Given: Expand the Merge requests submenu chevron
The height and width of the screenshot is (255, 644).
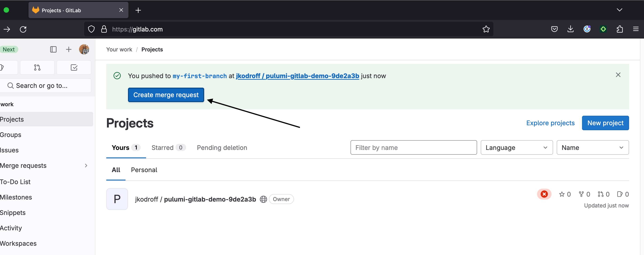Looking at the screenshot, I should click(86, 166).
